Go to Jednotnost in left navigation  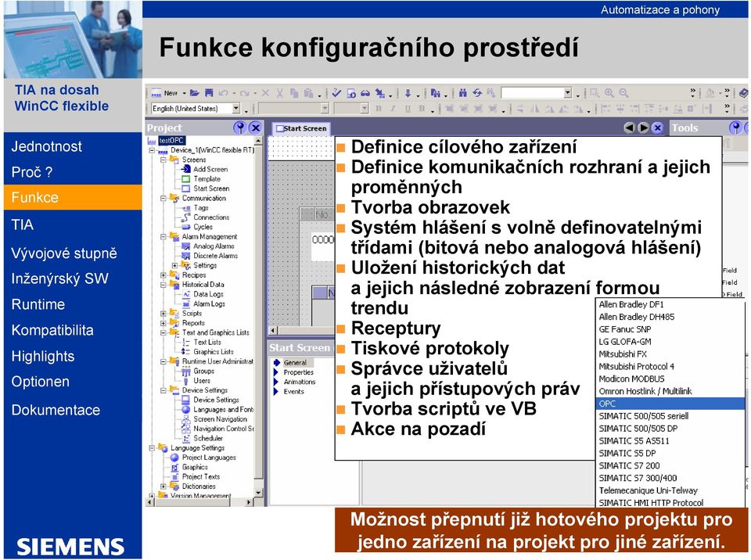coord(46,146)
